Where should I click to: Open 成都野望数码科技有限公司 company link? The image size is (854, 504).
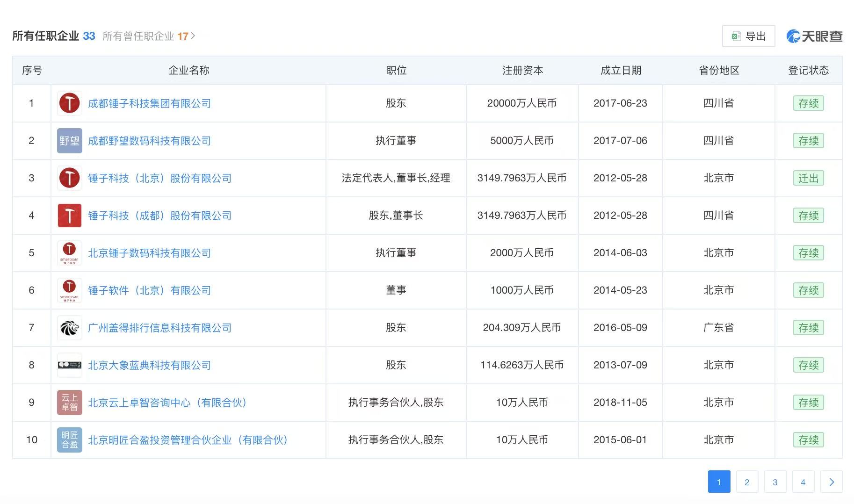click(149, 141)
